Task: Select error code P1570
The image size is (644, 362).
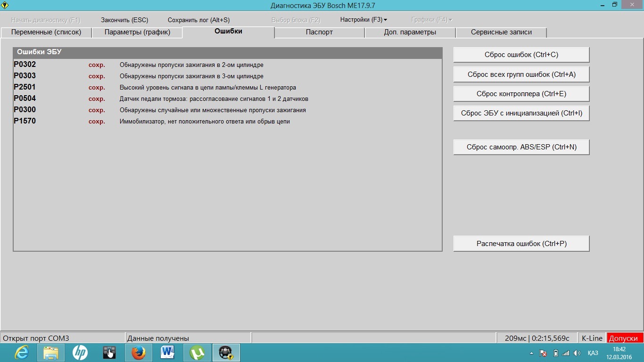Action: click(25, 121)
